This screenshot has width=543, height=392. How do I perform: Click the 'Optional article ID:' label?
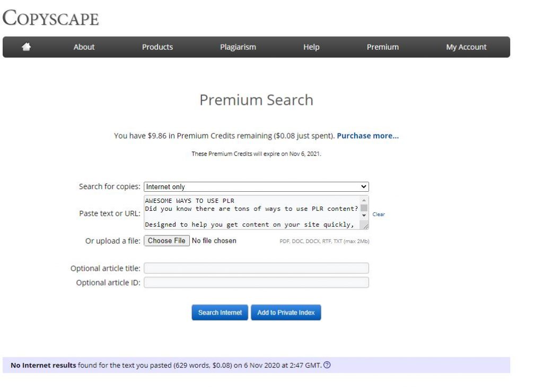click(x=108, y=283)
